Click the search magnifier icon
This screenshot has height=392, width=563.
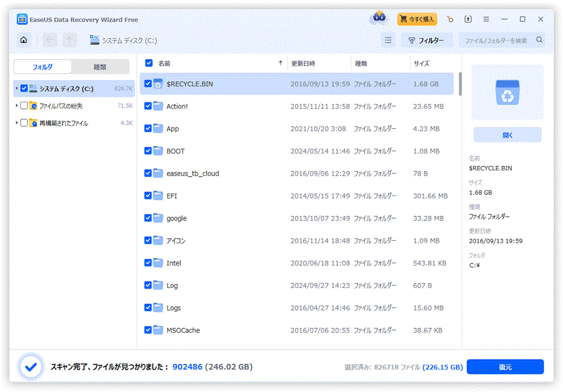pyautogui.click(x=539, y=40)
